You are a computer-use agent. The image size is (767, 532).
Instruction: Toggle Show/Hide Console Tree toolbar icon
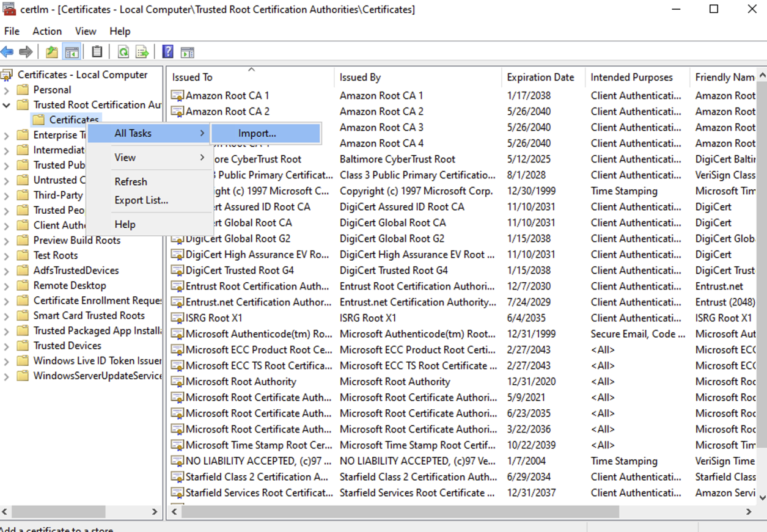tap(72, 53)
